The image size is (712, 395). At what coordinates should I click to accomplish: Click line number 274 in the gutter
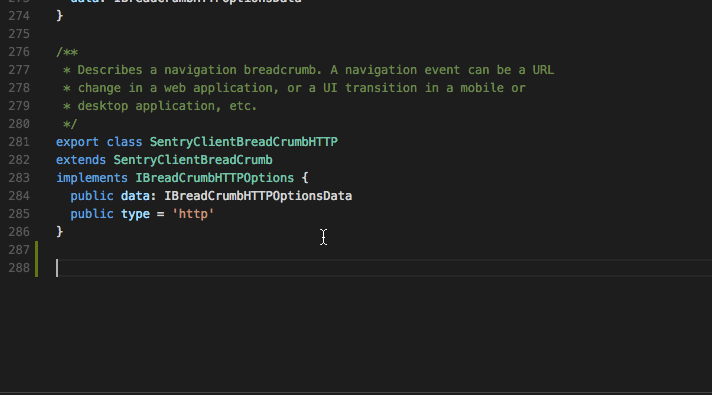coord(19,16)
